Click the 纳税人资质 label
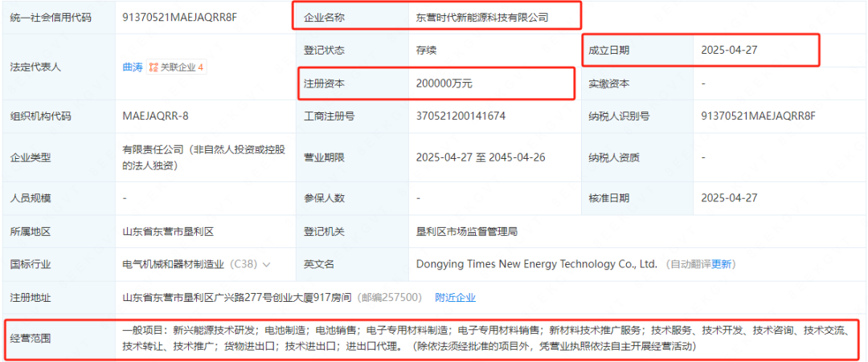The image size is (868, 362). tap(614, 157)
